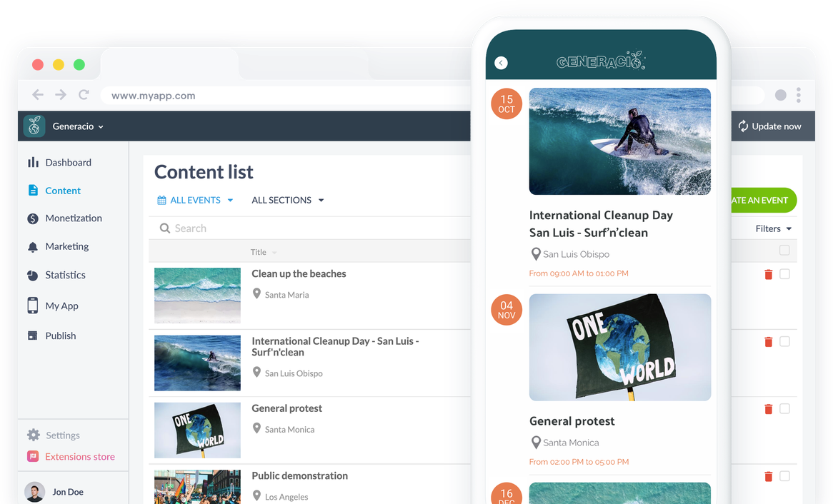Screen dimensions: 833x504
Task: Select the General protest row checkbox
Action: (x=784, y=409)
